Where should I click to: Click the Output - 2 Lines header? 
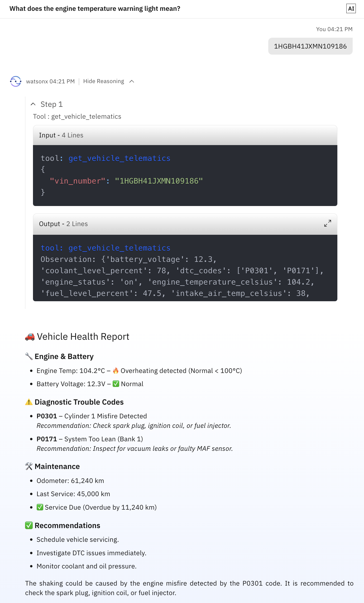(185, 224)
